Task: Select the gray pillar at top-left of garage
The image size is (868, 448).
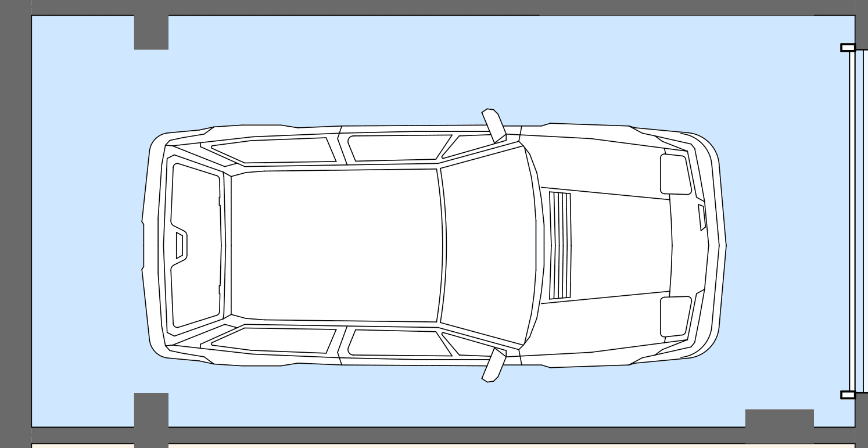Action: 151,32
